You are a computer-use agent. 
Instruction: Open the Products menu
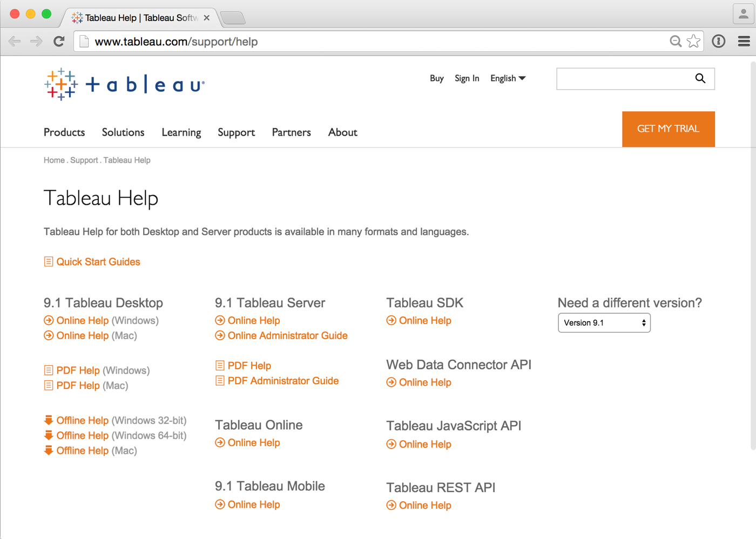(x=64, y=132)
